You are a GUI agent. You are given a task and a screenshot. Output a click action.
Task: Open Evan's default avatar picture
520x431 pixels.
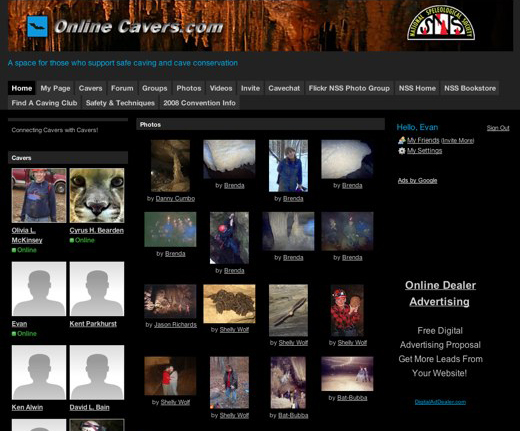[39, 289]
